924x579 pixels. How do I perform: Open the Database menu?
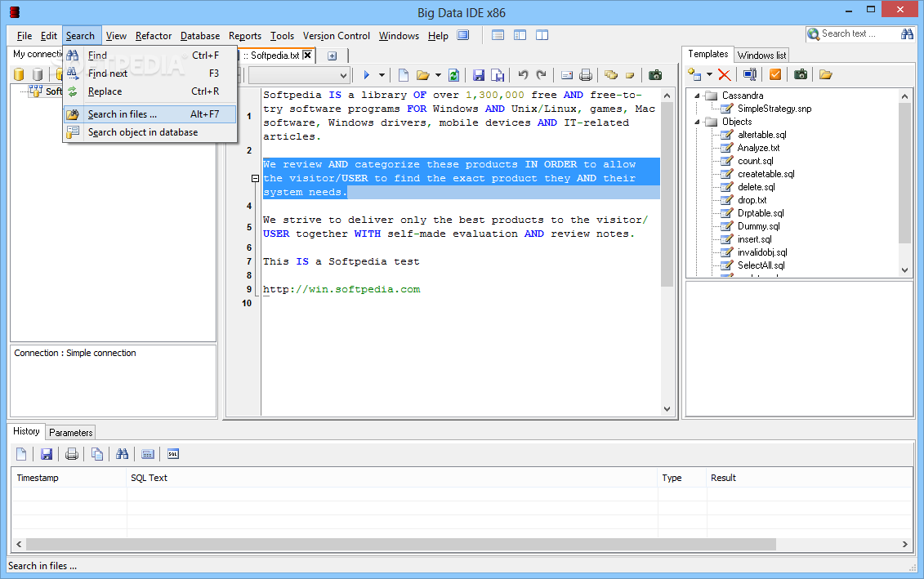(200, 36)
